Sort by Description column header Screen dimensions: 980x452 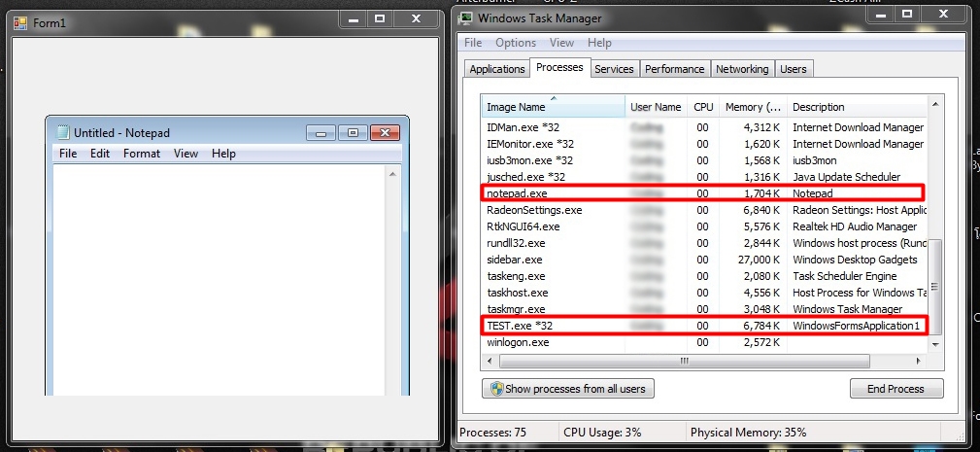pos(858,107)
